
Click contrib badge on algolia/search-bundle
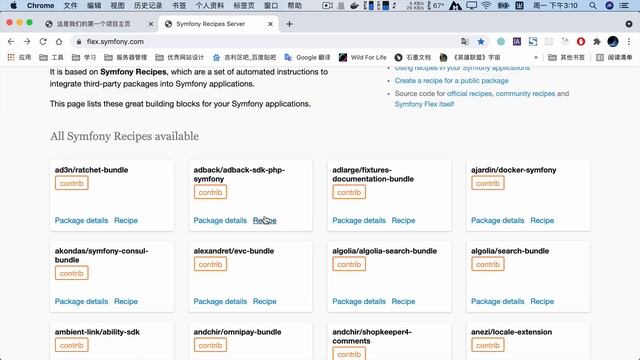pos(488,264)
